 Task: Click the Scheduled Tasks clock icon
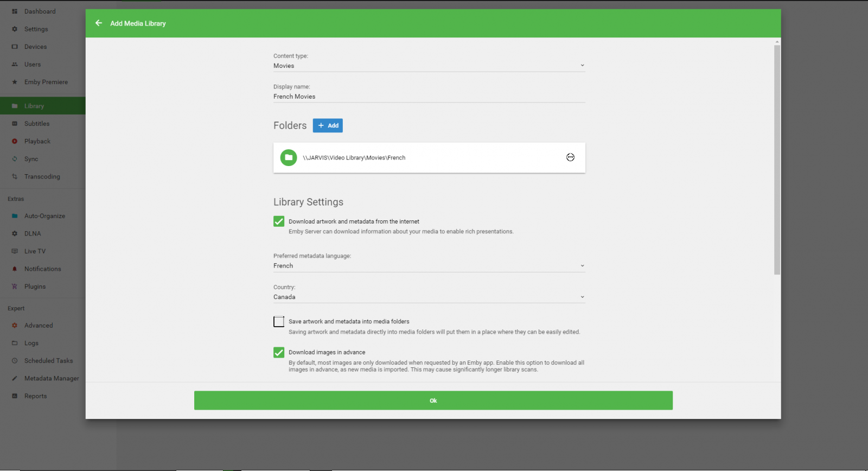pyautogui.click(x=15, y=361)
